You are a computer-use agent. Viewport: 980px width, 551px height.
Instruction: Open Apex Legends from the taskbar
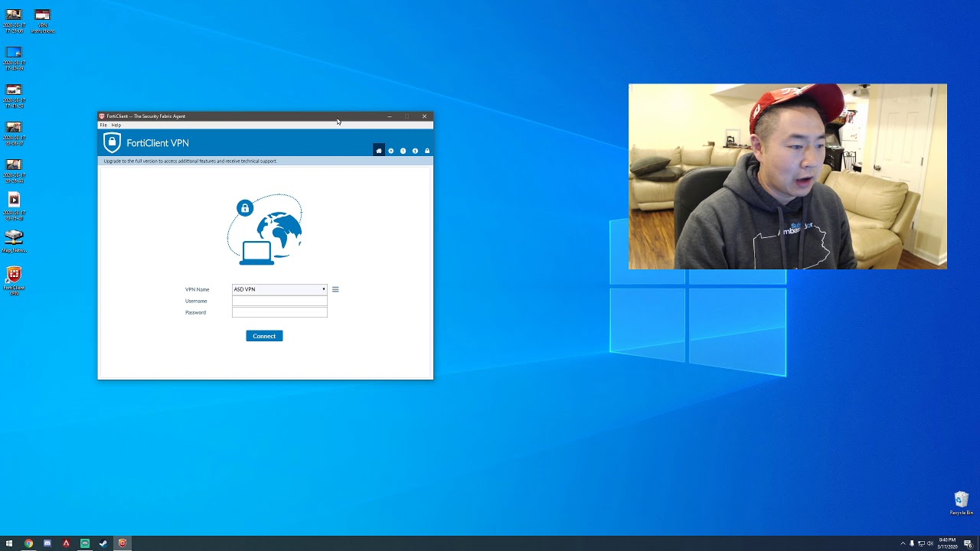tap(66, 543)
